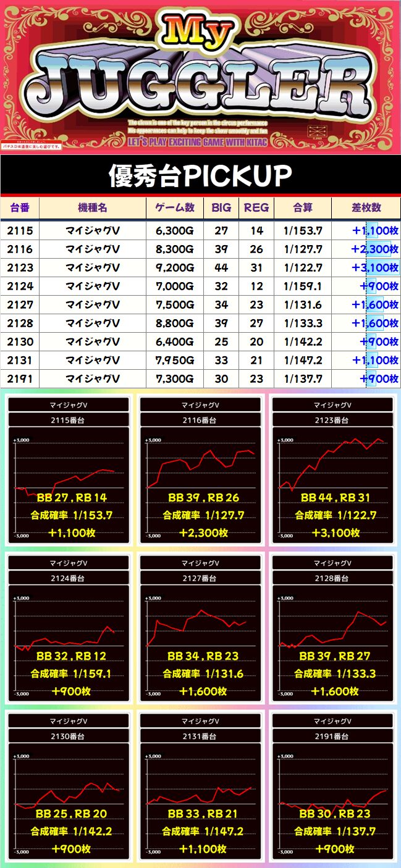Image resolution: width=401 pixels, height=868 pixels.
Task: Click the 優秀台PICKUP heading bar
Action: pyautogui.click(x=200, y=177)
